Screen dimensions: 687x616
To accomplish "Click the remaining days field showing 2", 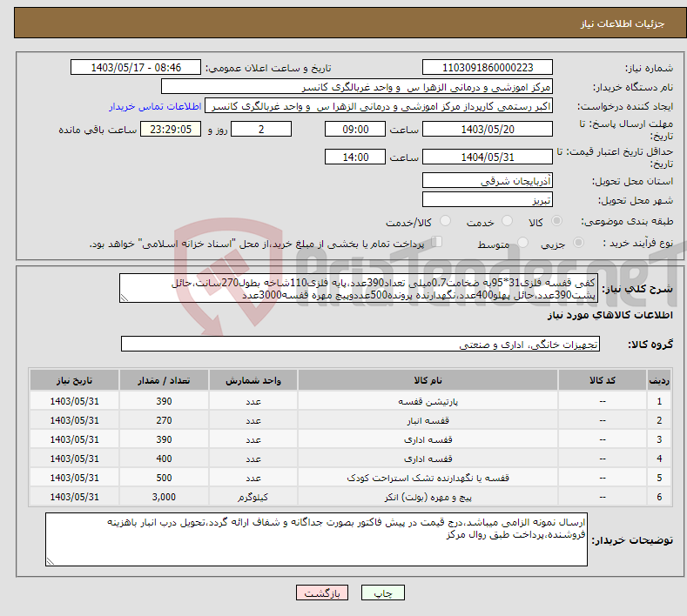I will tap(261, 129).
